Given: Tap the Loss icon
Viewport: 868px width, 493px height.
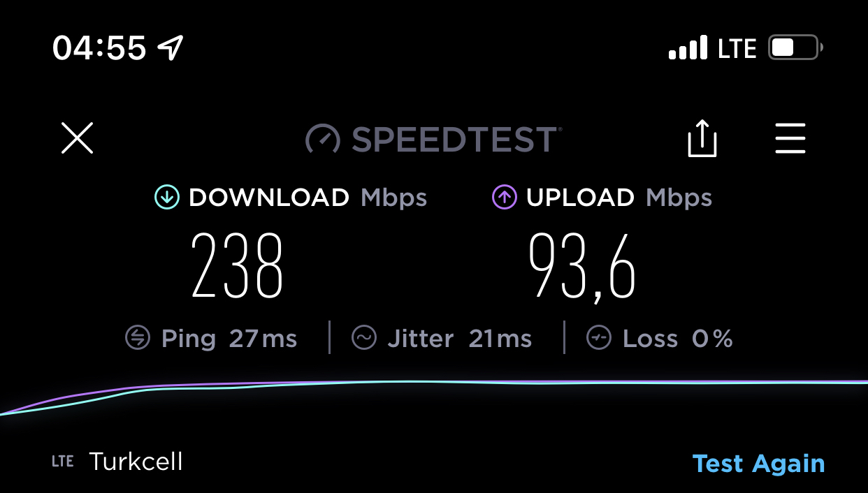Looking at the screenshot, I should (x=599, y=339).
